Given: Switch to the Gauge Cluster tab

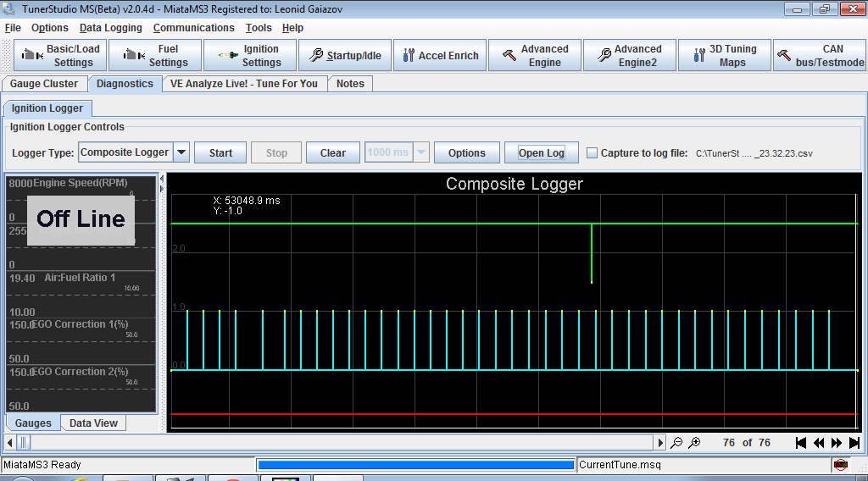Looking at the screenshot, I should pyautogui.click(x=44, y=84).
